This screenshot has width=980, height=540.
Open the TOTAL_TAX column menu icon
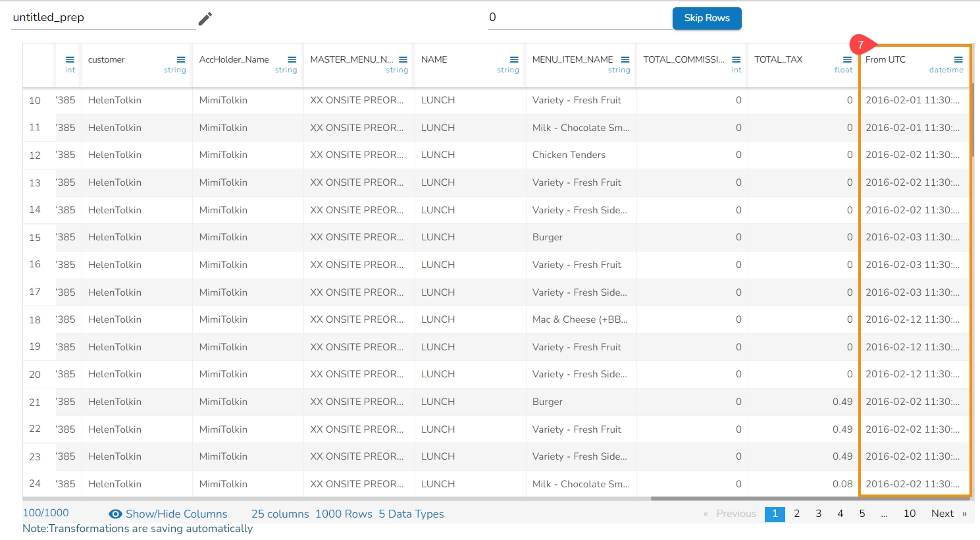[848, 60]
